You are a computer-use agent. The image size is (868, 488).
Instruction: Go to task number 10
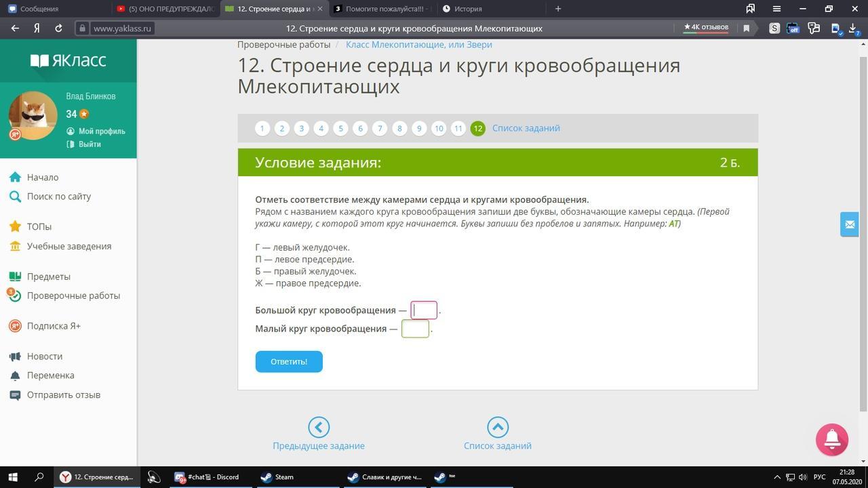(x=439, y=128)
